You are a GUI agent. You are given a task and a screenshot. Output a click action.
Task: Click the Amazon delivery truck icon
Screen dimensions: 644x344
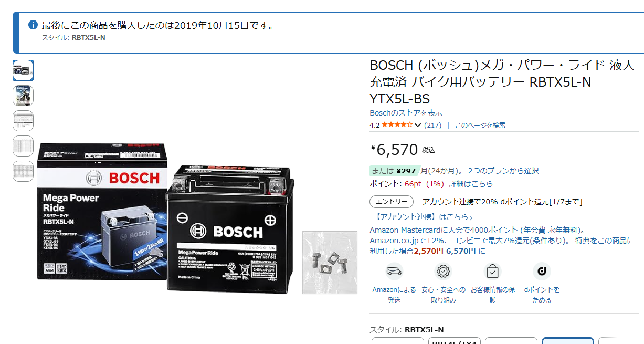click(394, 271)
